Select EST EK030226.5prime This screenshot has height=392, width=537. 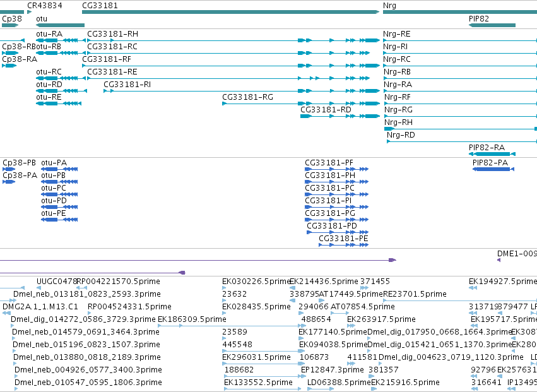tap(256, 282)
